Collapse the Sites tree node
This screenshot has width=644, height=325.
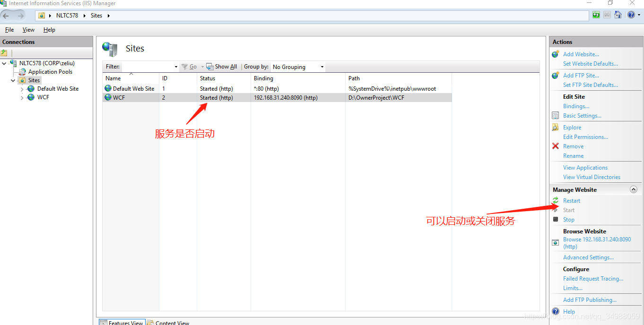click(13, 81)
